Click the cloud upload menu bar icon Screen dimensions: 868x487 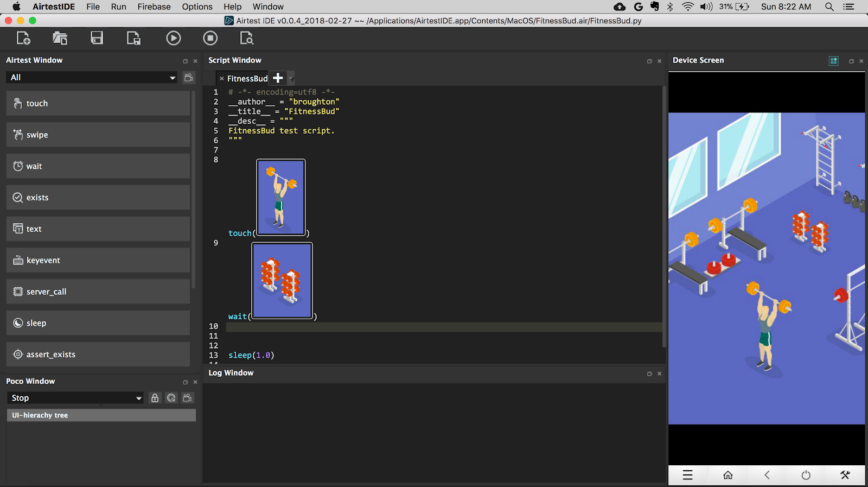point(620,7)
